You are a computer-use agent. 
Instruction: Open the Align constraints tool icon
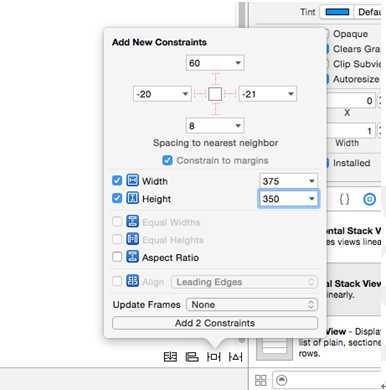click(192, 357)
